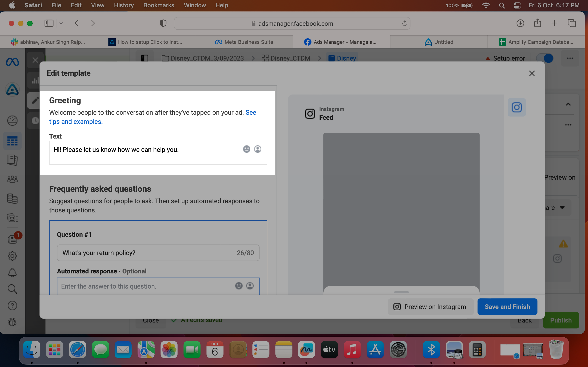This screenshot has width=588, height=367.
Task: Open See tips and examples link
Action: 153,117
